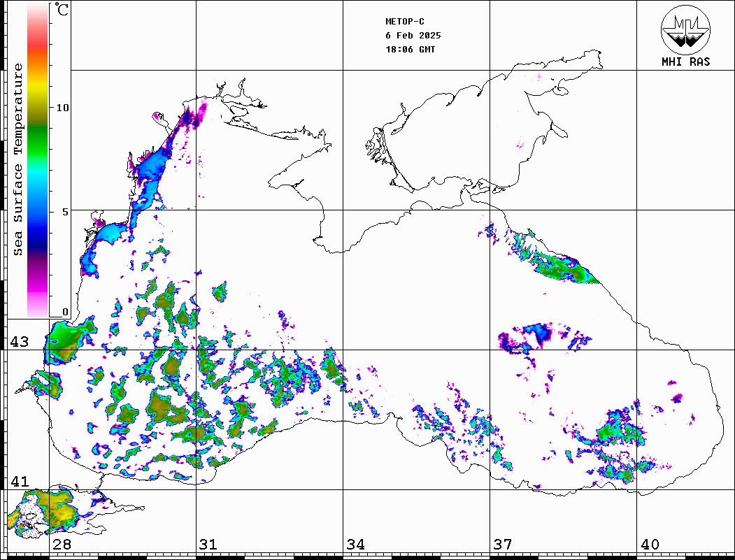The image size is (735, 560).
Task: Click the latitude label '41'
Action: point(20,482)
